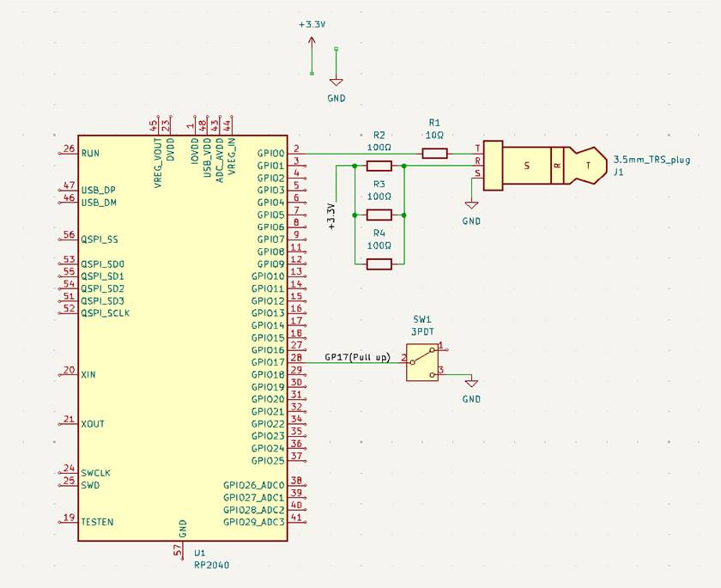The image size is (721, 588).
Task: Click the R2 resistor symbol body
Action: pyautogui.click(x=379, y=166)
